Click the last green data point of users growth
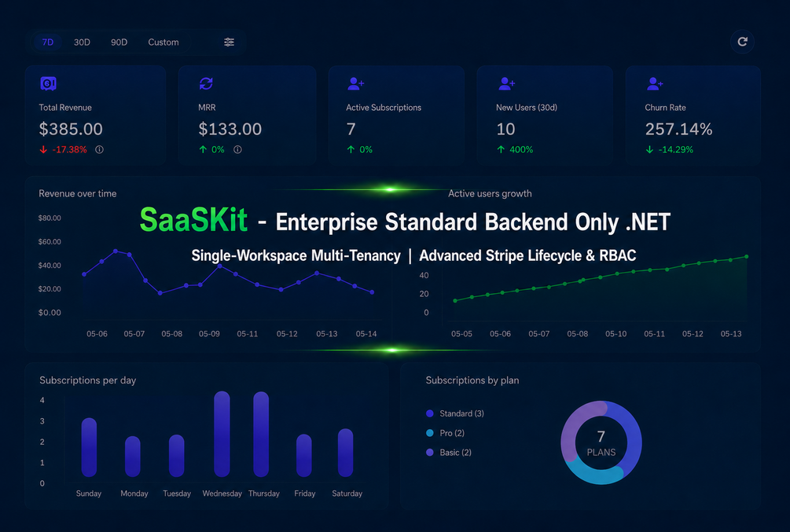Viewport: 790px width, 532px height. click(747, 256)
